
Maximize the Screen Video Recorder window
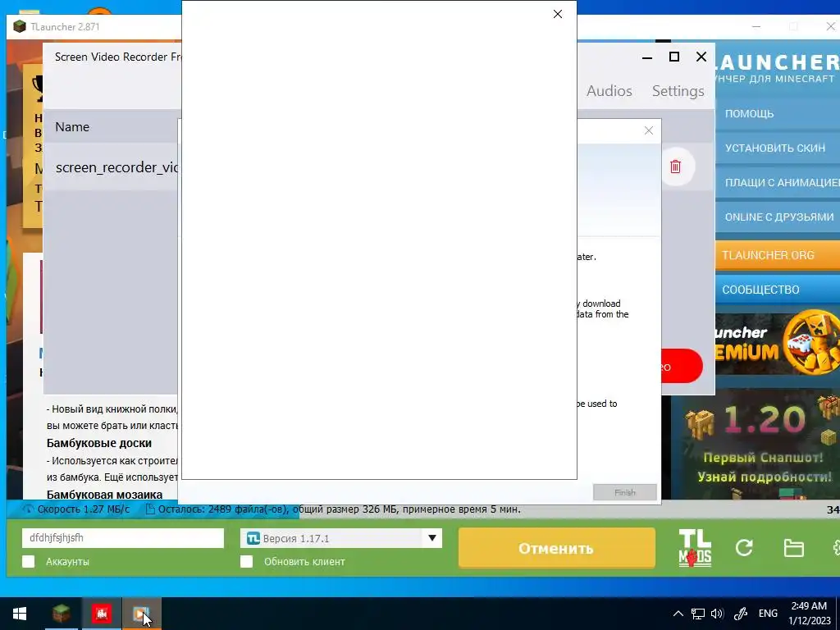click(x=674, y=57)
